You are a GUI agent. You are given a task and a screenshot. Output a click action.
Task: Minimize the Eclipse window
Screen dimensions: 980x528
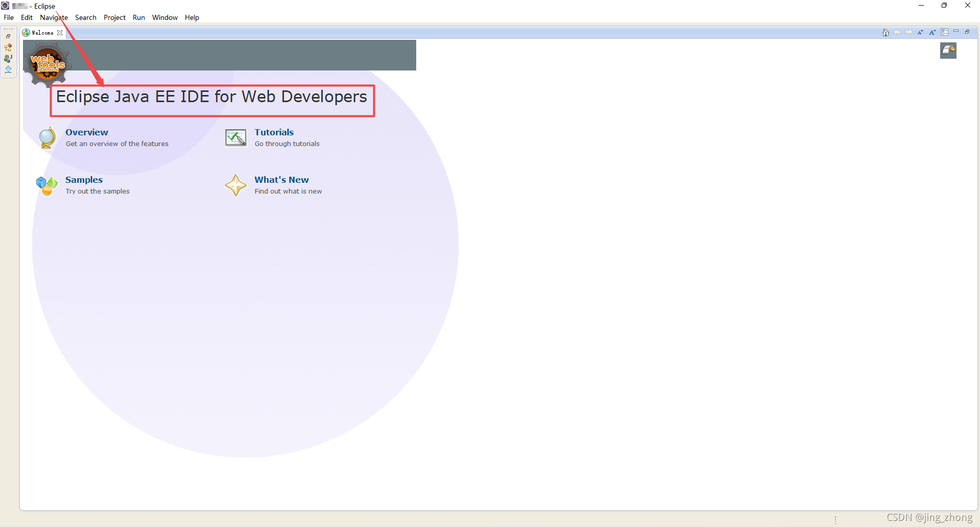[921, 6]
